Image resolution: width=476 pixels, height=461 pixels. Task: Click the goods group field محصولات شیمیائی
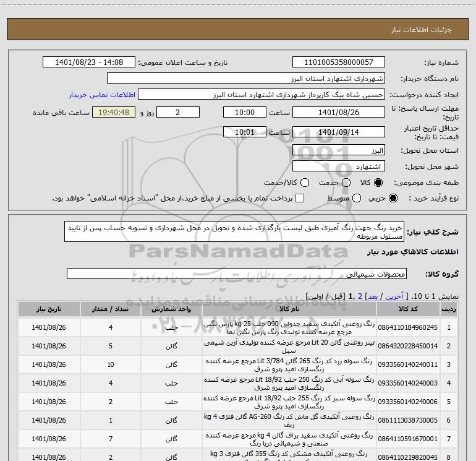[237, 274]
